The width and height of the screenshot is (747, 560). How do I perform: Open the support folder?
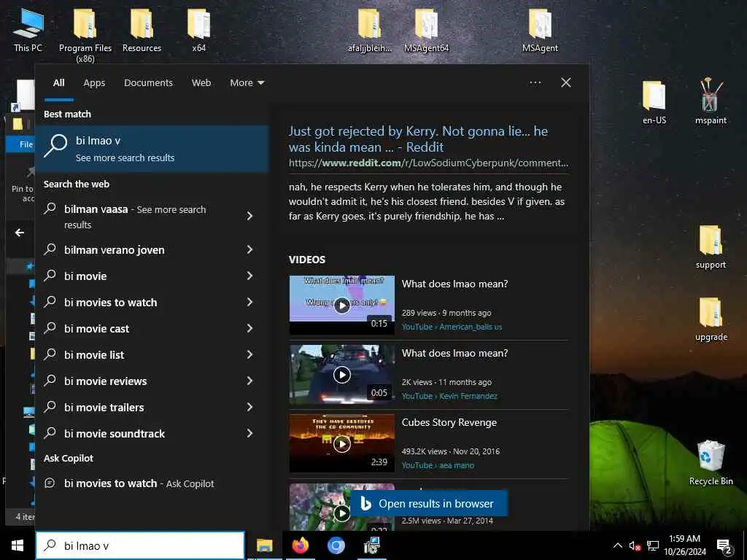click(x=711, y=246)
